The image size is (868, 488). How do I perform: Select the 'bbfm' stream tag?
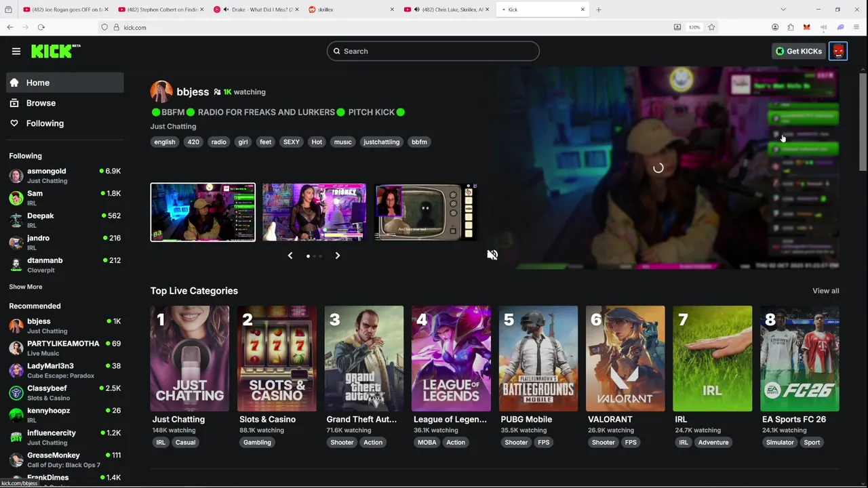click(x=419, y=142)
